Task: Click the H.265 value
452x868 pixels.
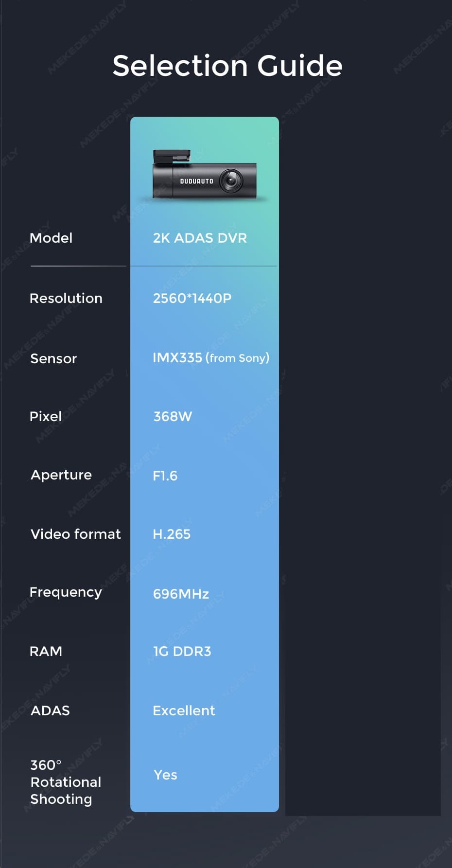Action: click(172, 534)
